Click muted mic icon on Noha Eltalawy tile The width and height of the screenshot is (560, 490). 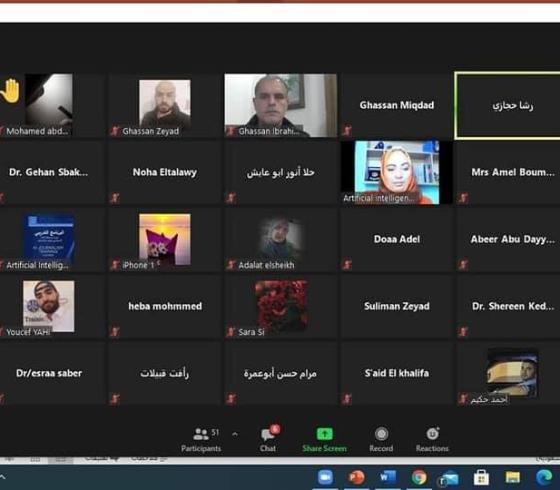click(115, 198)
